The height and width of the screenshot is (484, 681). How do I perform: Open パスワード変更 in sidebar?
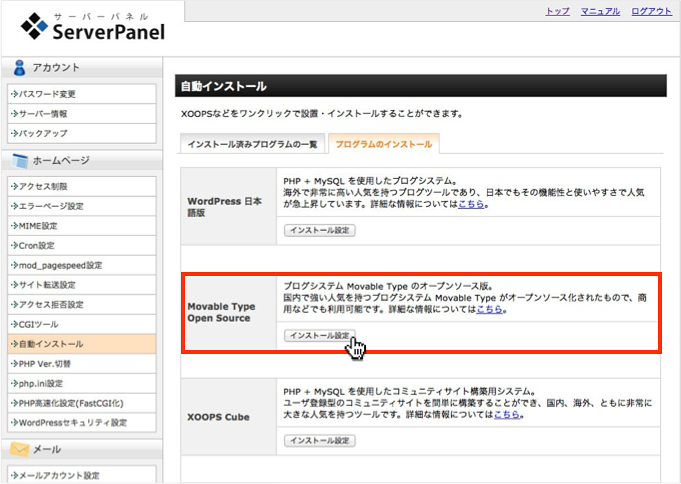coord(82,94)
